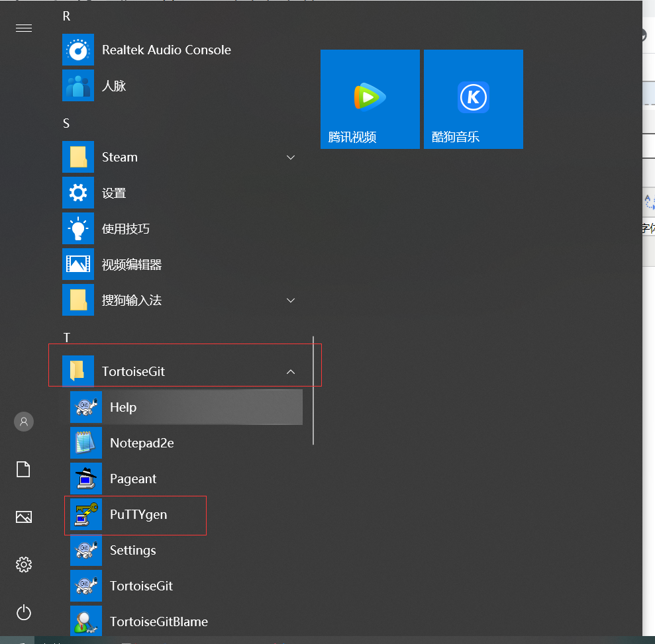Open the hamburger menu at top left
Screen dimensions: 655x644
tap(24, 28)
